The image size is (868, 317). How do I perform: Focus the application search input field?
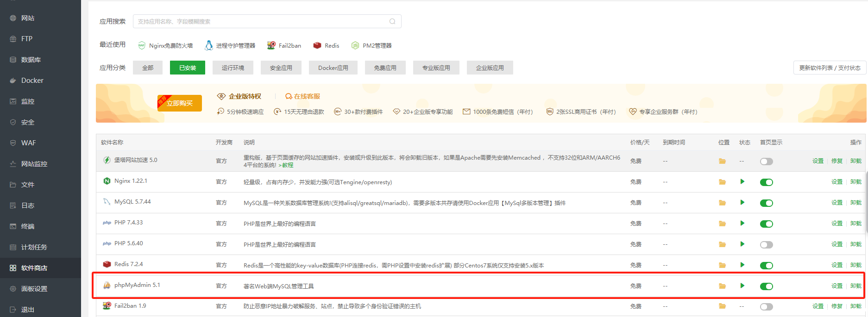tap(262, 21)
